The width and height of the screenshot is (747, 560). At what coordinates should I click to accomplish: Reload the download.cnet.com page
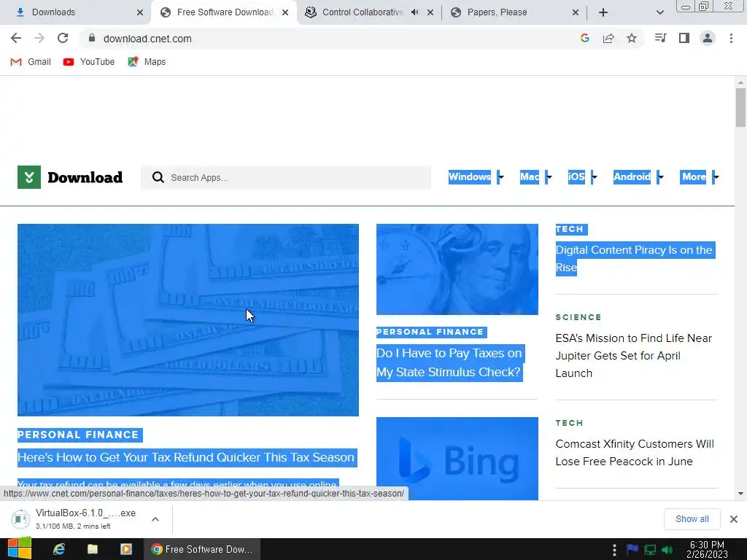[x=63, y=38]
